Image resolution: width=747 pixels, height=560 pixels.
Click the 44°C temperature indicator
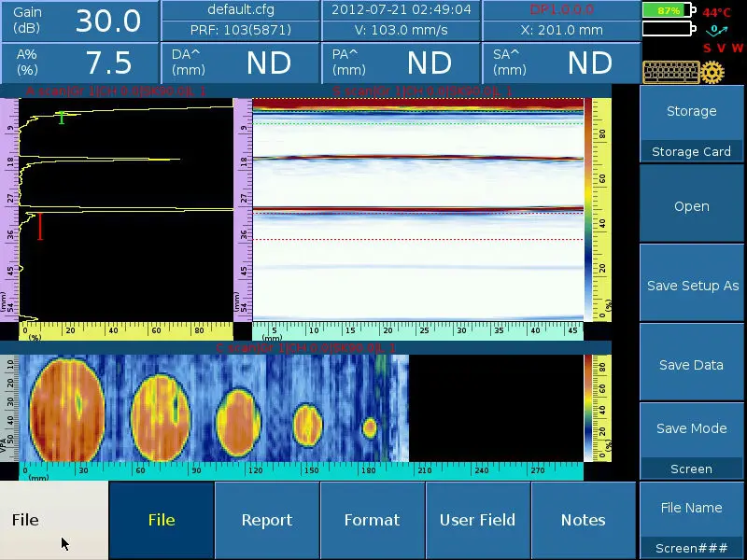point(716,12)
